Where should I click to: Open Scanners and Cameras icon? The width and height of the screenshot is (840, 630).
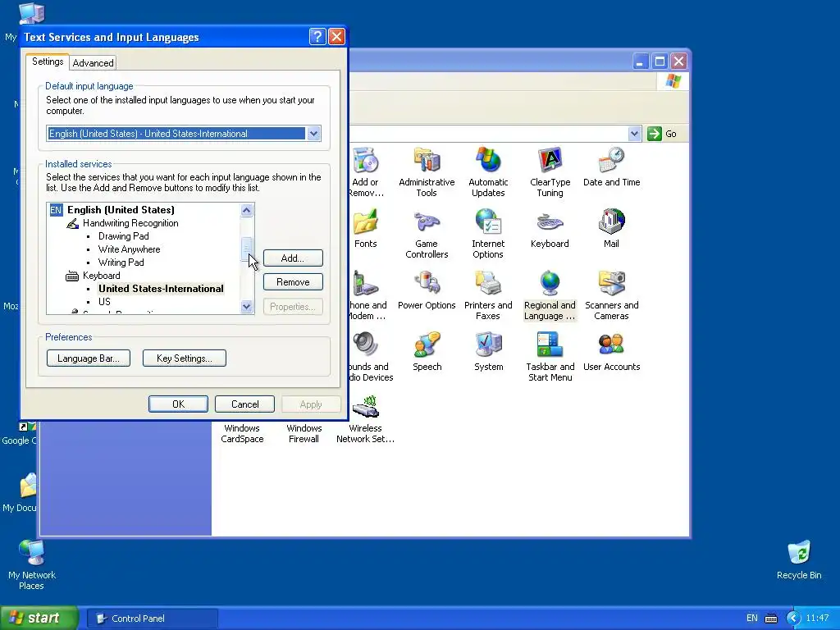coord(611,295)
